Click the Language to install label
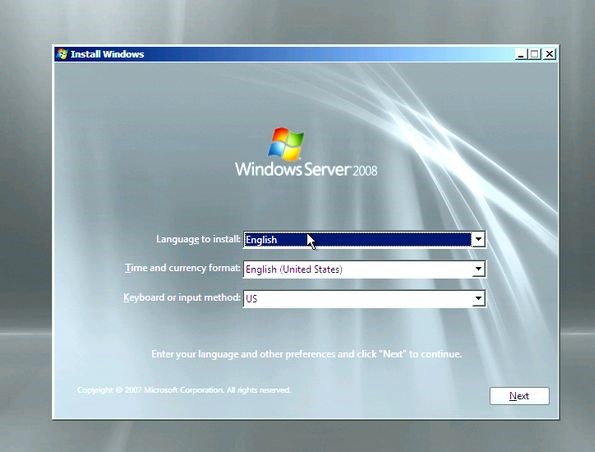 198,239
